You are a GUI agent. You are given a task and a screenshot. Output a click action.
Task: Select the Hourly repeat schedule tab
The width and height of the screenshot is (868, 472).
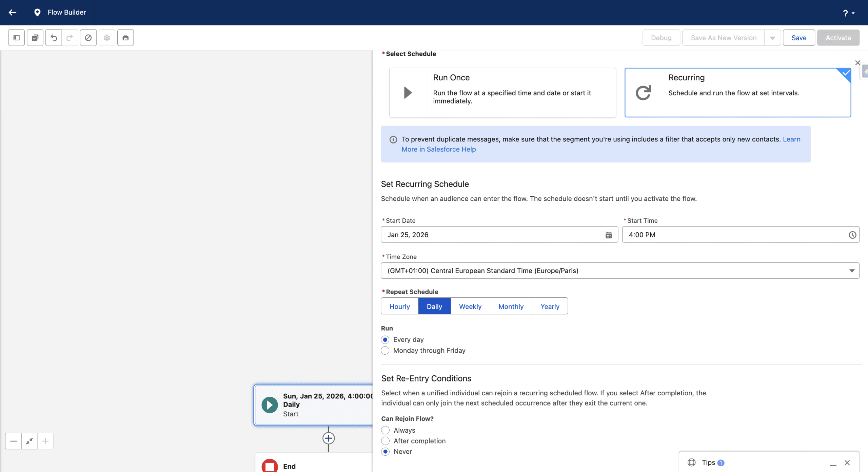pyautogui.click(x=399, y=307)
